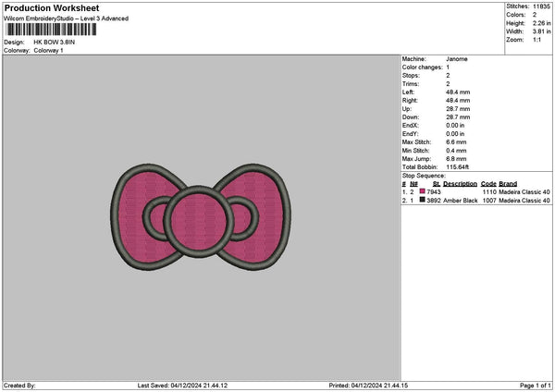Click the Up value 28.7 mm
This screenshot has height=392, width=555.
click(458, 109)
